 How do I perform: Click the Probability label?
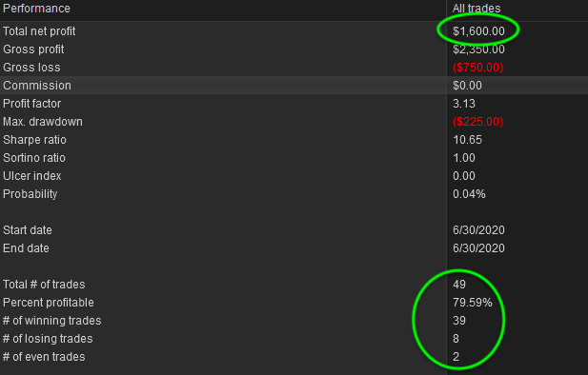(30, 194)
